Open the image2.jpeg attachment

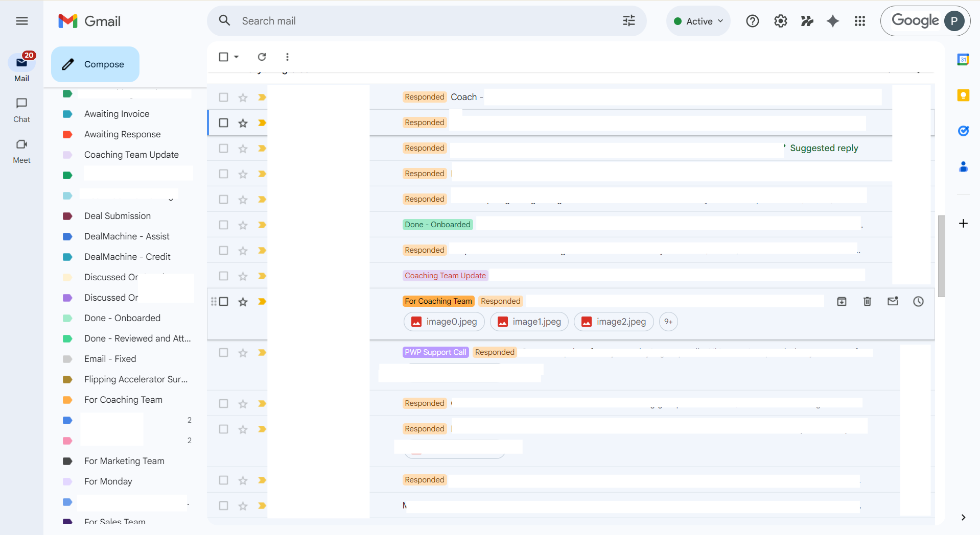pyautogui.click(x=614, y=322)
